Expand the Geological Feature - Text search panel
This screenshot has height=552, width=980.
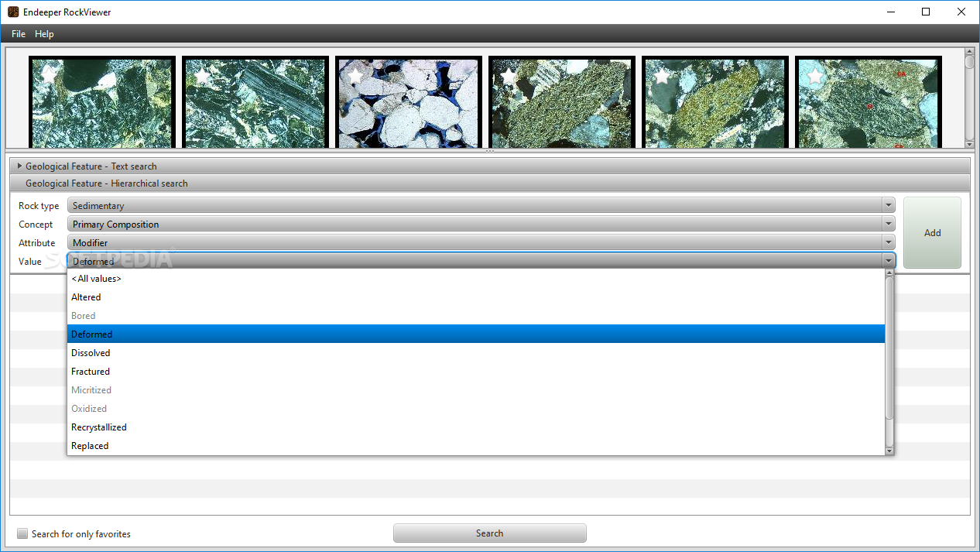(x=489, y=166)
